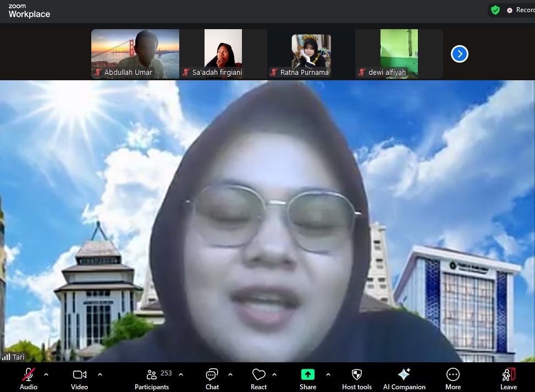Open the React emoji menu
535x392 pixels.
click(258, 375)
